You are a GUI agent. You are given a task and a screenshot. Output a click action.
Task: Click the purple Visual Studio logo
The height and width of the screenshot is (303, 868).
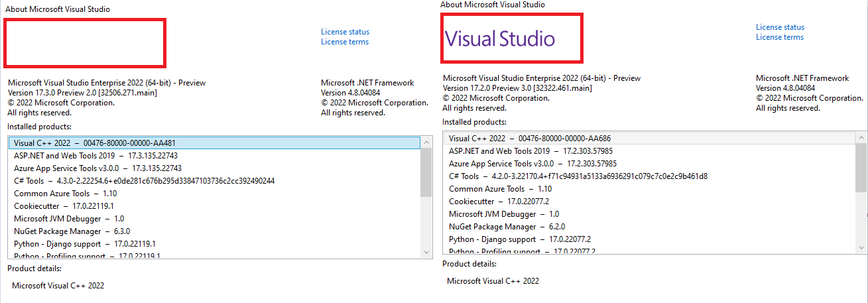(499, 38)
